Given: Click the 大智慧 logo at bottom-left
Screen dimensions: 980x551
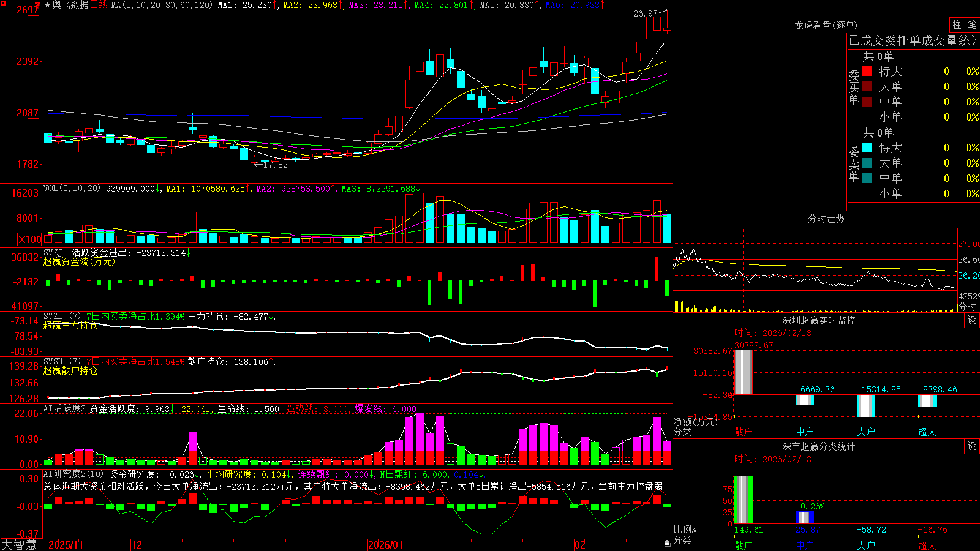Looking at the screenshot, I should 19,545.
